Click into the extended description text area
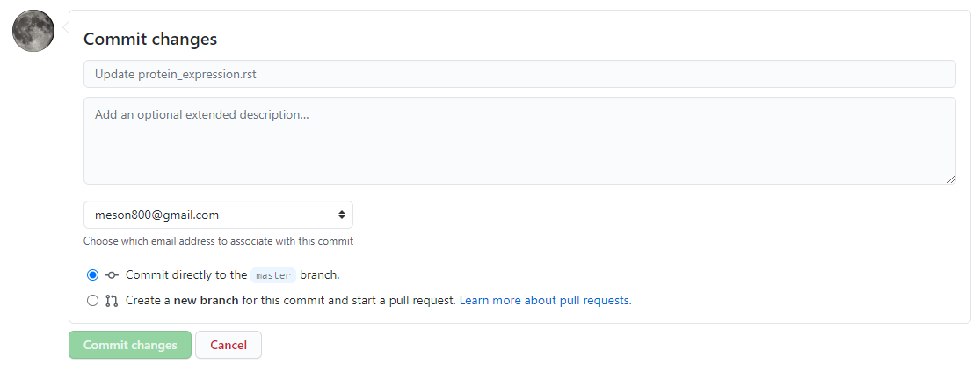Viewport: 980px width, 365px height. 519,141
